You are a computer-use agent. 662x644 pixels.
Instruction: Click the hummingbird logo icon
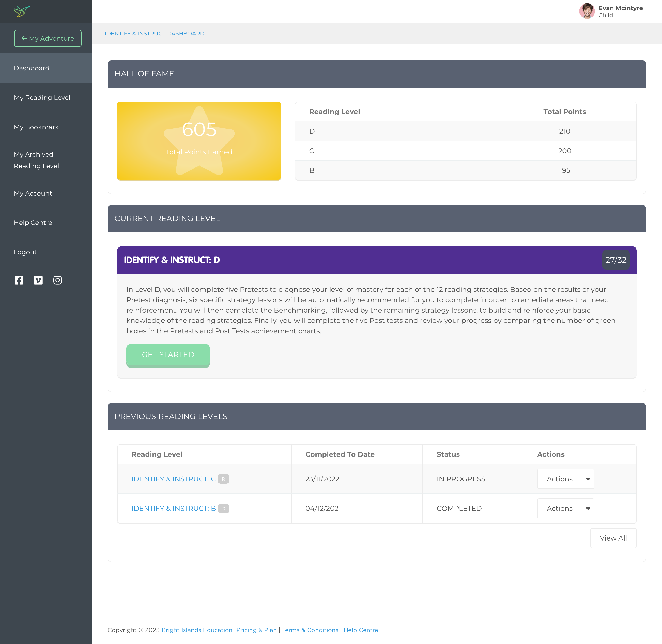click(x=22, y=11)
